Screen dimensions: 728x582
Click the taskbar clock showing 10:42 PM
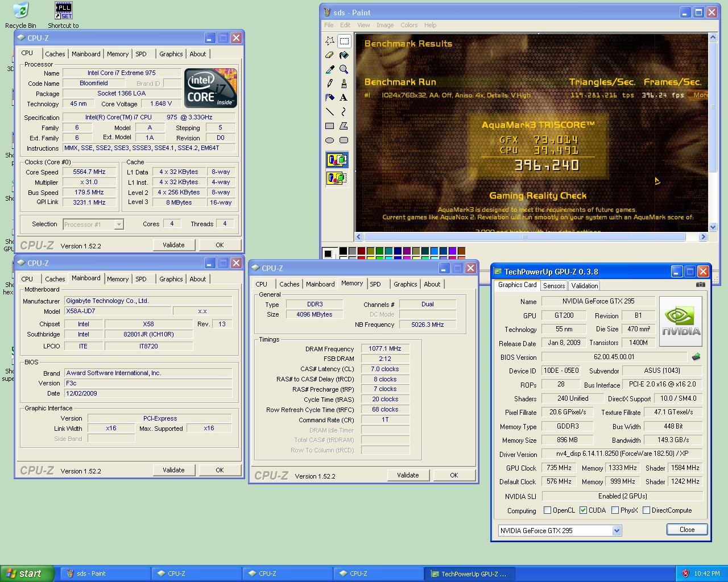pos(707,573)
